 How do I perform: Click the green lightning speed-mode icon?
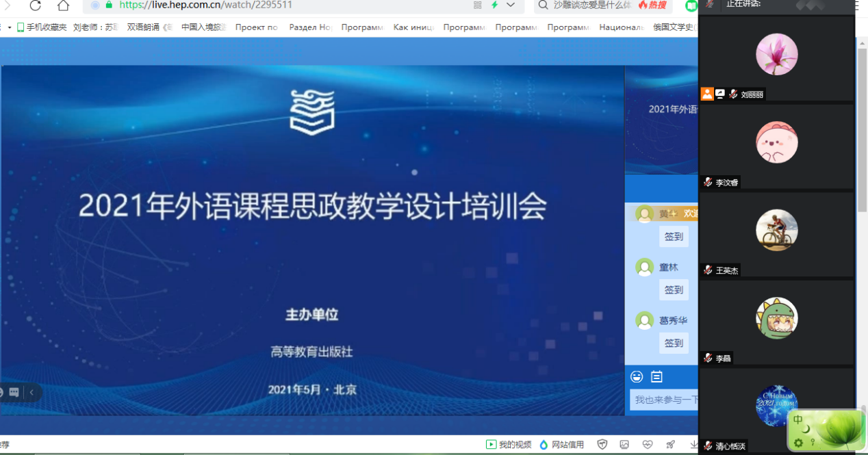tap(494, 5)
